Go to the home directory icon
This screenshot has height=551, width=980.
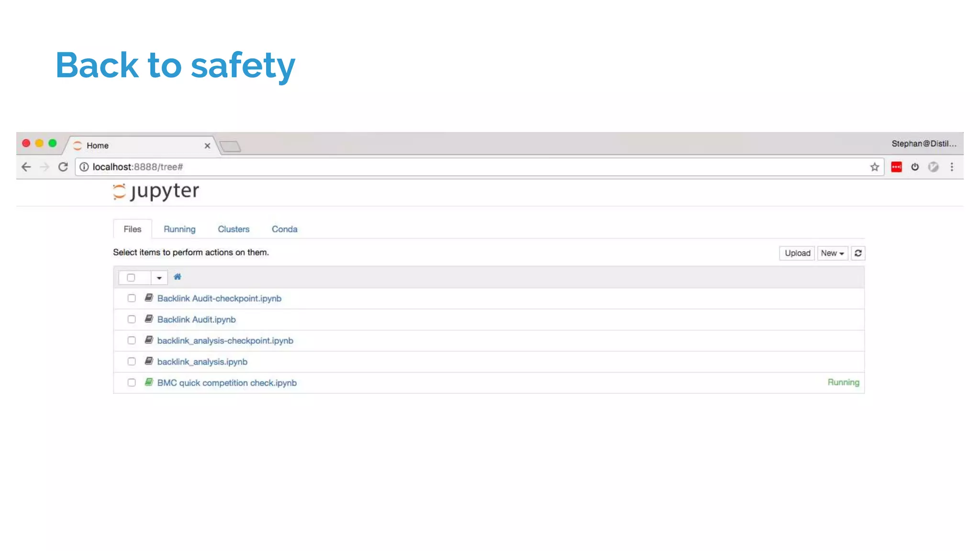(x=178, y=277)
